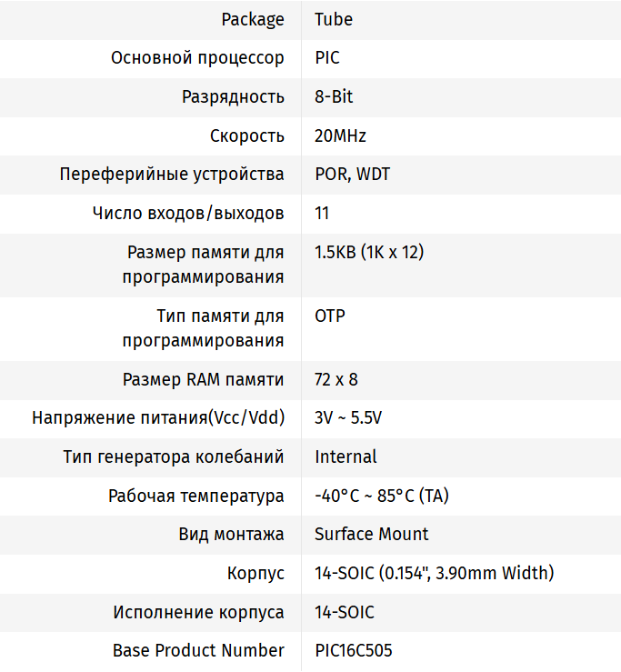Image resolution: width=621 pixels, height=672 pixels.
Task: Select the PIC16C505 base product number
Action: [354, 650]
